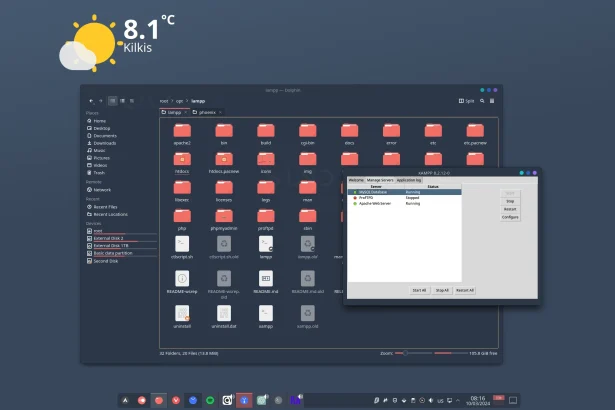Click the Restart All button
Image resolution: width=615 pixels, height=410 pixels.
click(x=465, y=290)
